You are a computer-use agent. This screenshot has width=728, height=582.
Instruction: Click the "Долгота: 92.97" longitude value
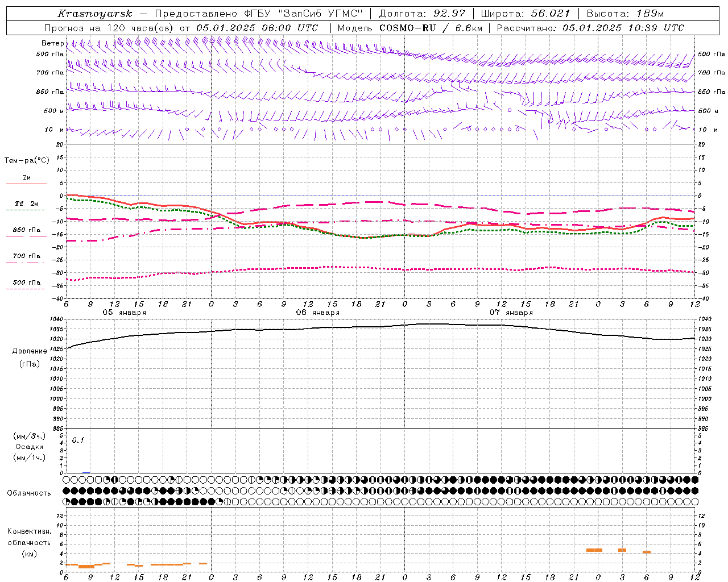pos(422,14)
